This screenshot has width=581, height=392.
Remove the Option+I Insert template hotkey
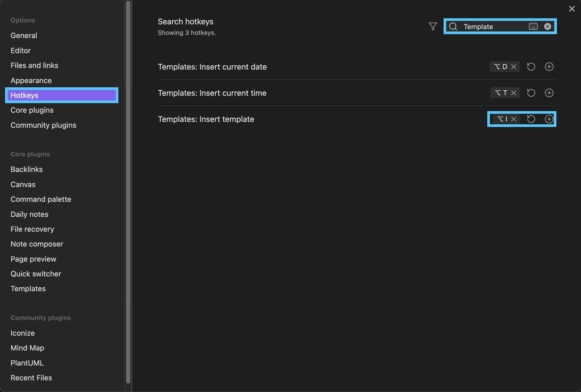coord(514,119)
